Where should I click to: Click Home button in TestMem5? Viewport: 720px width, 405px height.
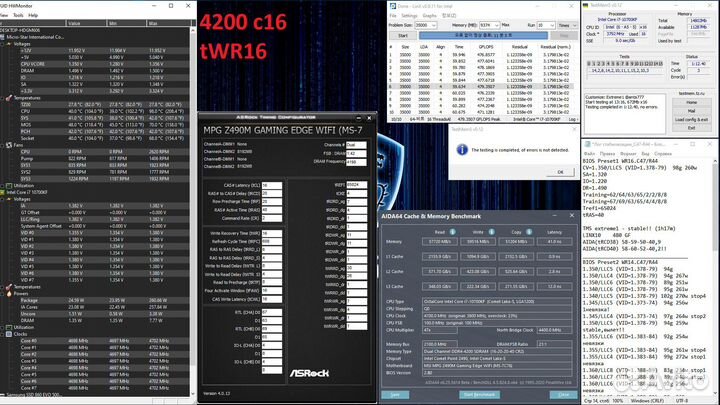tap(692, 102)
